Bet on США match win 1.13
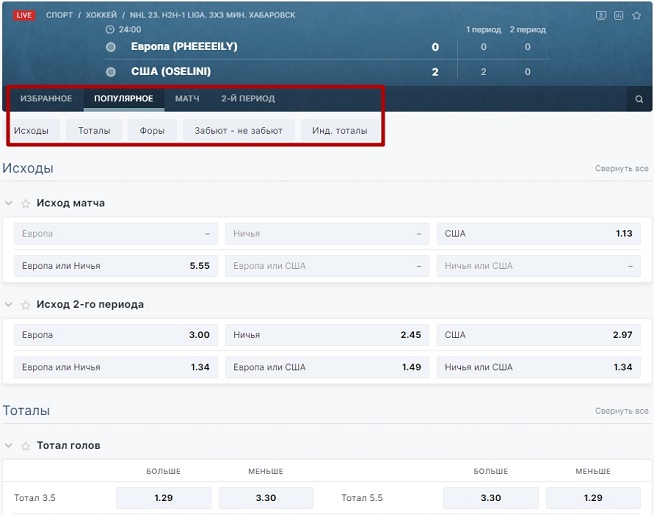This screenshot has width=654, height=515. click(538, 233)
